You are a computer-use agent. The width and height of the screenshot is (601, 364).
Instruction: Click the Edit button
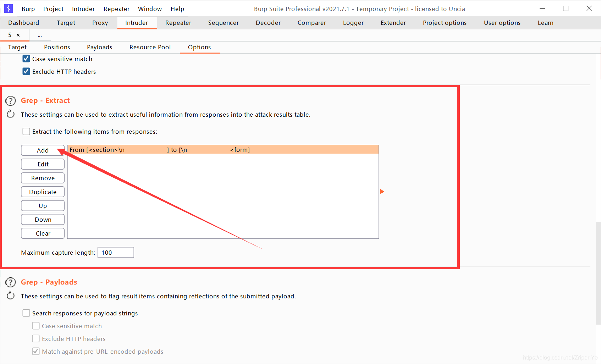[x=43, y=164]
